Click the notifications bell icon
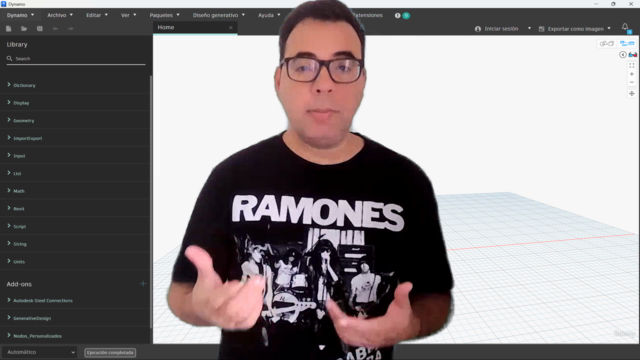Viewport: 640px width, 360px height. click(625, 27)
